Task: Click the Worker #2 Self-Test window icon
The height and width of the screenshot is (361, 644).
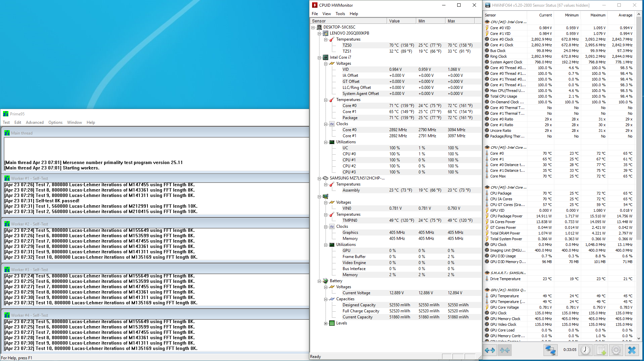Action: pos(7,224)
